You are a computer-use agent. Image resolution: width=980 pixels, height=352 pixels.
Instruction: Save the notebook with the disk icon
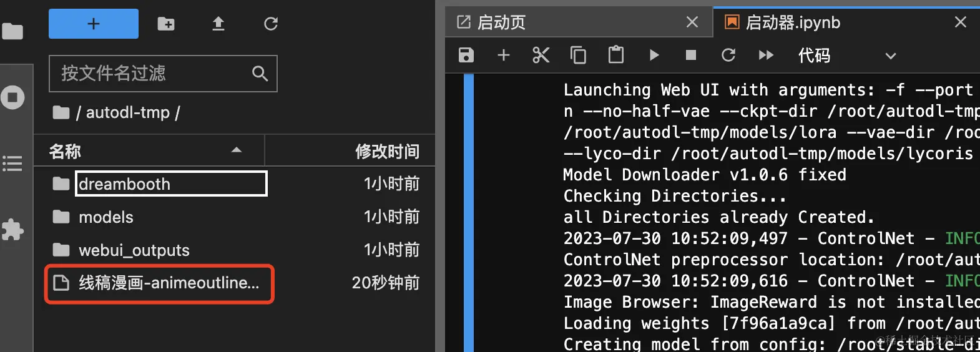click(x=466, y=56)
